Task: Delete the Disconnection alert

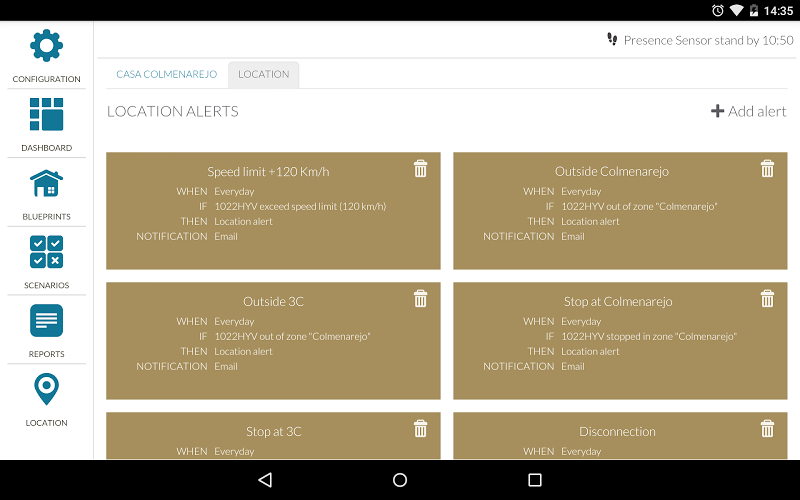Action: click(767, 429)
